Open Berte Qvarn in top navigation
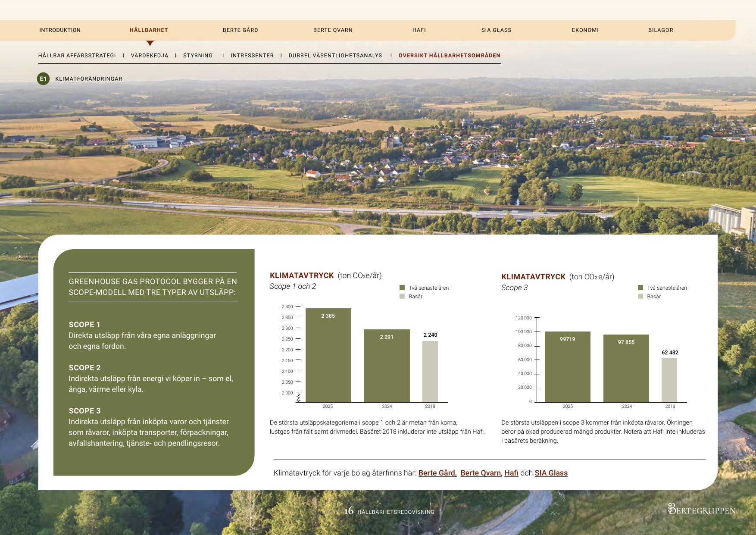 pyautogui.click(x=333, y=30)
